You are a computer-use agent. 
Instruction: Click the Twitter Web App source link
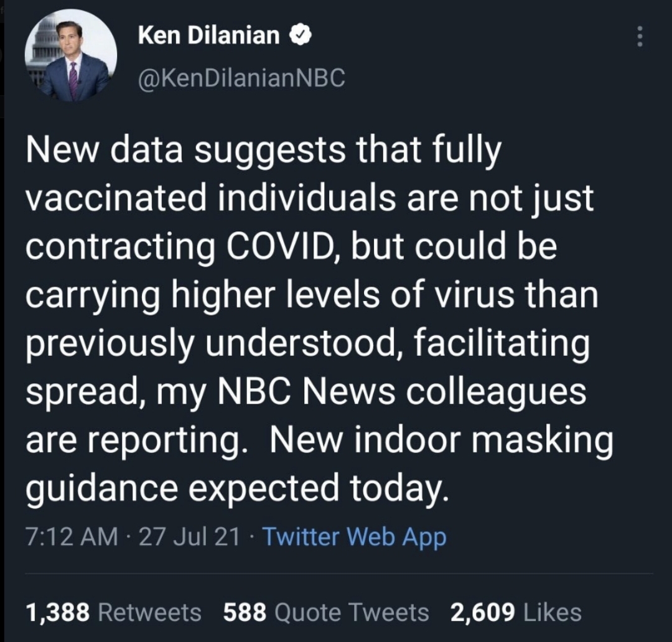click(x=354, y=536)
